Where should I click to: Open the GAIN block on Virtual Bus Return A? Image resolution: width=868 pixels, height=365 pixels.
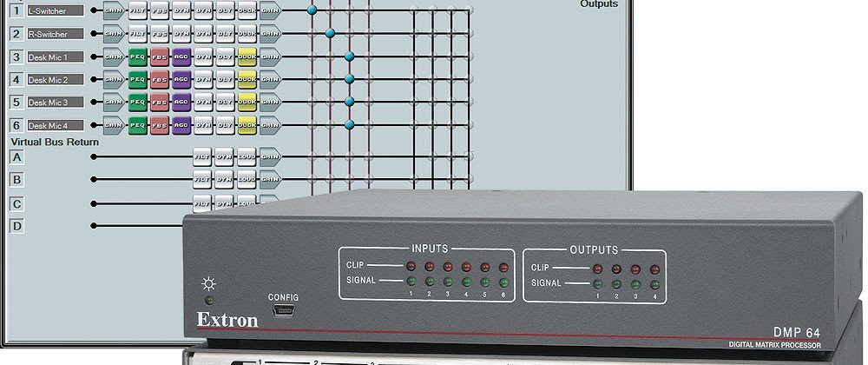pyautogui.click(x=270, y=157)
